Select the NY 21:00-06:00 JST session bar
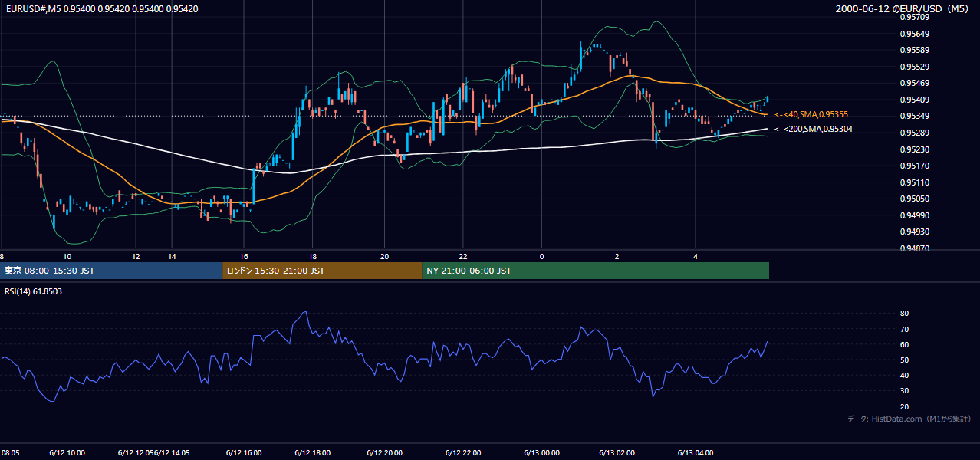980x460 pixels. click(x=595, y=271)
